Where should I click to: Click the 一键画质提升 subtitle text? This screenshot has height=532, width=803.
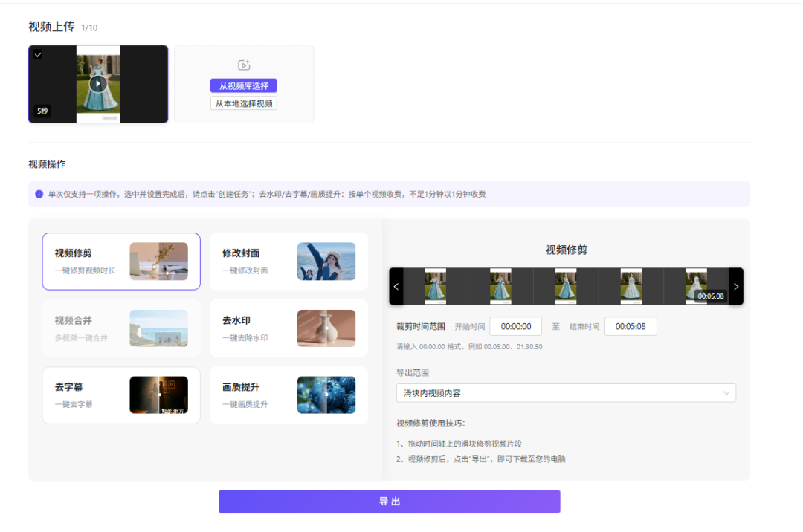(245, 404)
